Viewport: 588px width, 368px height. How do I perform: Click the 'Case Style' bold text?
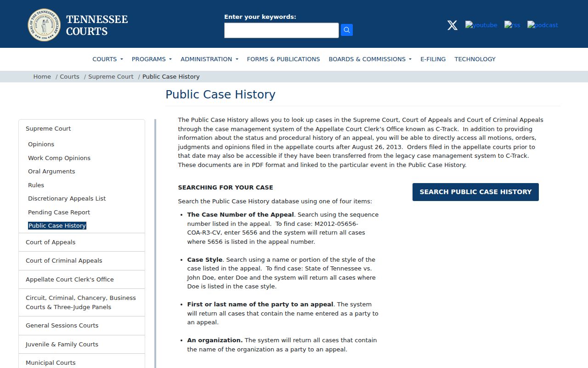(x=205, y=260)
